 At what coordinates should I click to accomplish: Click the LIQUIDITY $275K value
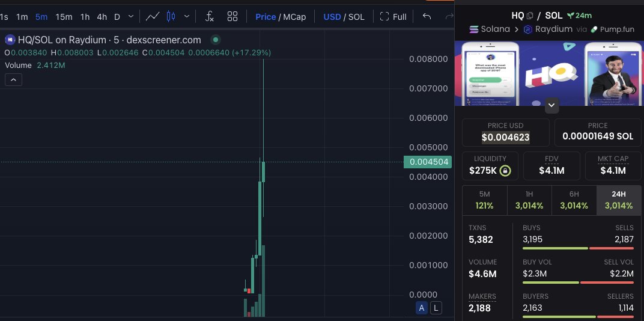483,171
